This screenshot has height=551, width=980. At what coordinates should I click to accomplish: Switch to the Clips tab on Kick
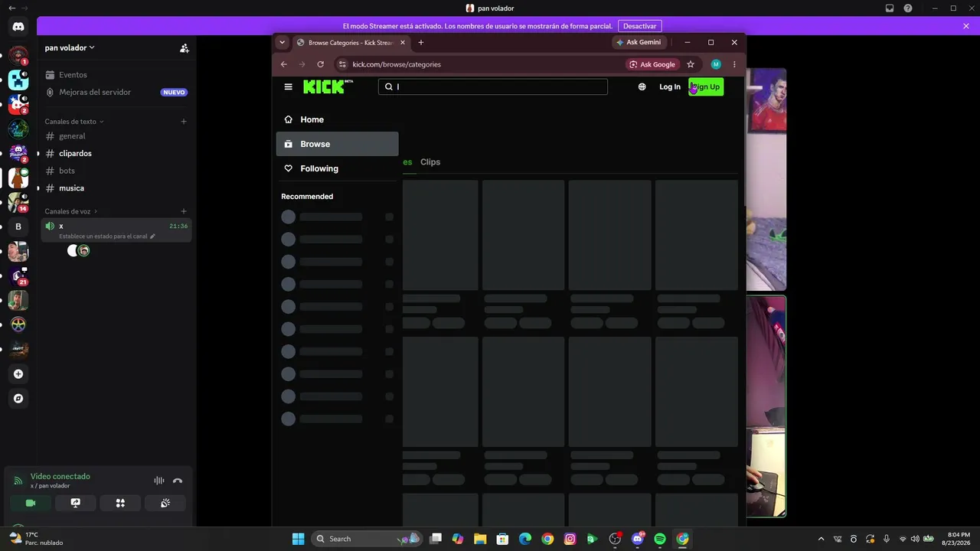pos(430,162)
